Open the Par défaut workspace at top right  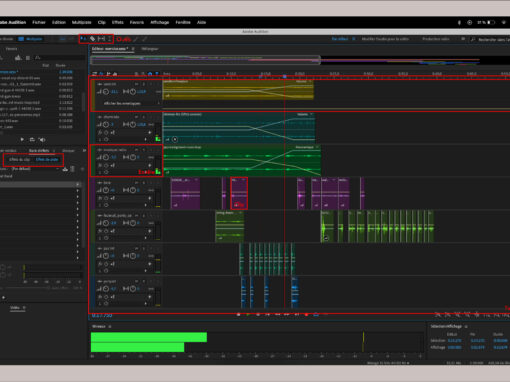pos(340,39)
